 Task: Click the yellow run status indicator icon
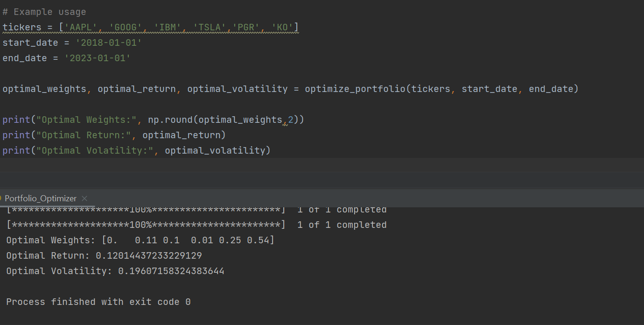[2, 198]
